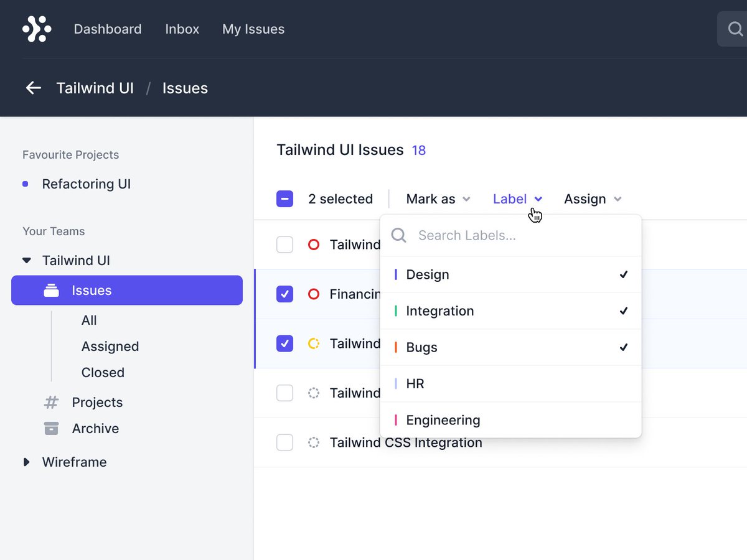Select the HR label option

pyautogui.click(x=510, y=383)
